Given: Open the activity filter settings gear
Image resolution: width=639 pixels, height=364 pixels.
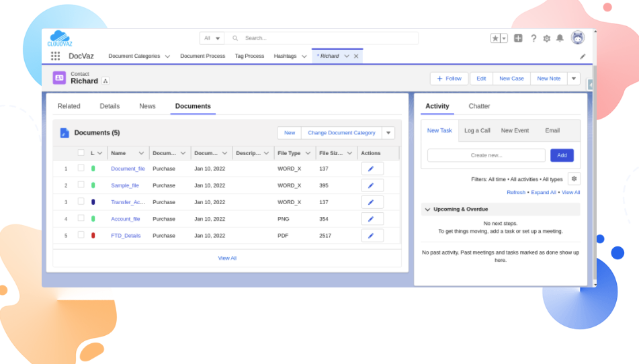Looking at the screenshot, I should click(x=574, y=179).
